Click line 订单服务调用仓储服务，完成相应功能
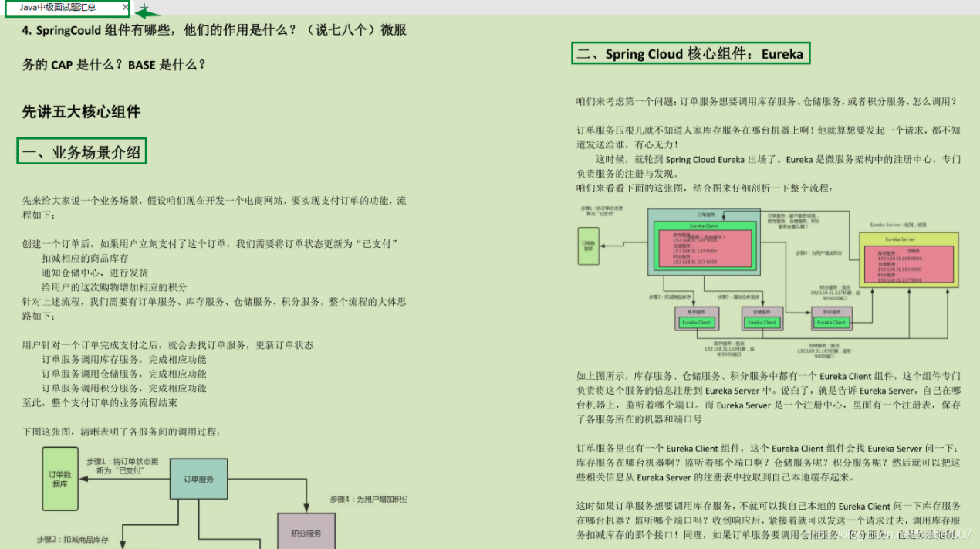Screen dimensions: 980x549 pos(124,374)
